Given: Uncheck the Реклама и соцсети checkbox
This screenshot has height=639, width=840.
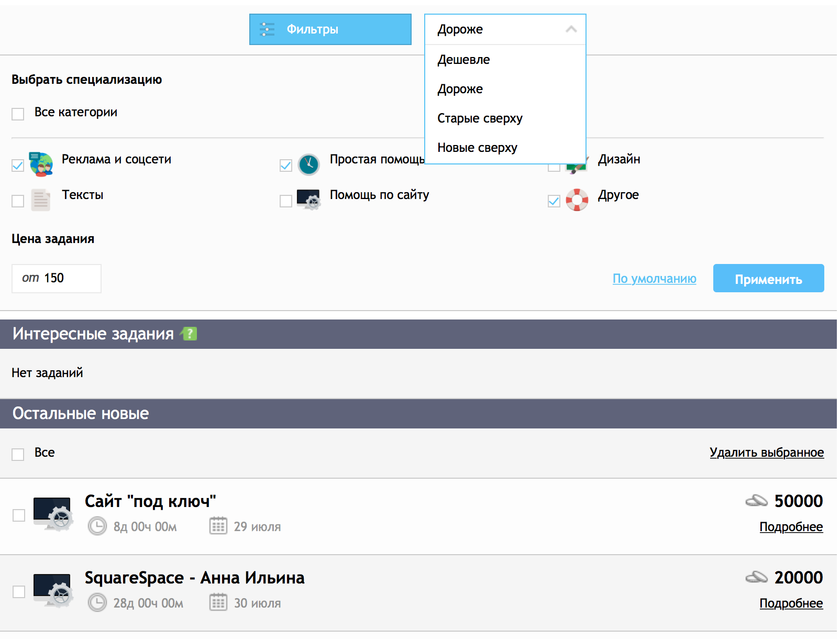Looking at the screenshot, I should (18, 166).
